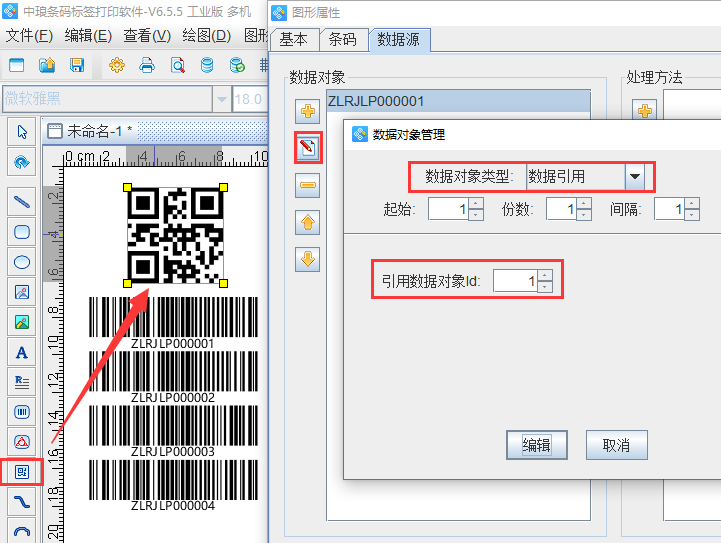
Task: Select the QR code on canvas
Action: pyautogui.click(x=175, y=235)
